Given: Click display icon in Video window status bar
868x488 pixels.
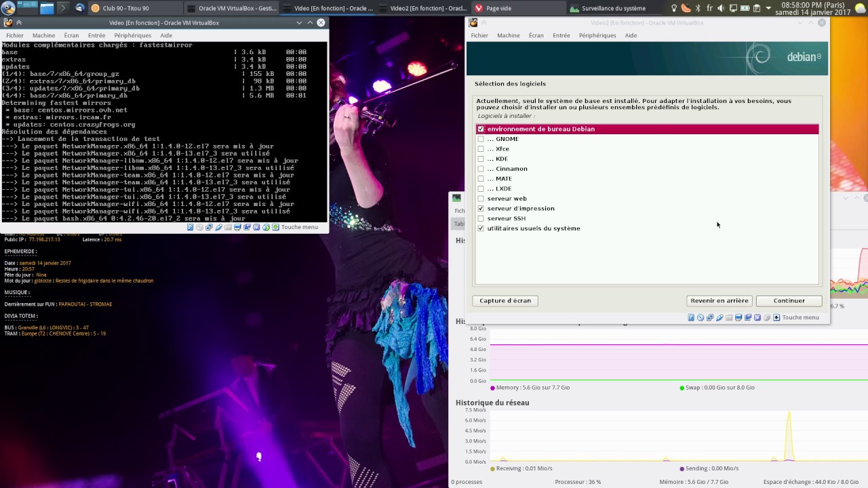Looking at the screenshot, I should pyautogui.click(x=237, y=227).
